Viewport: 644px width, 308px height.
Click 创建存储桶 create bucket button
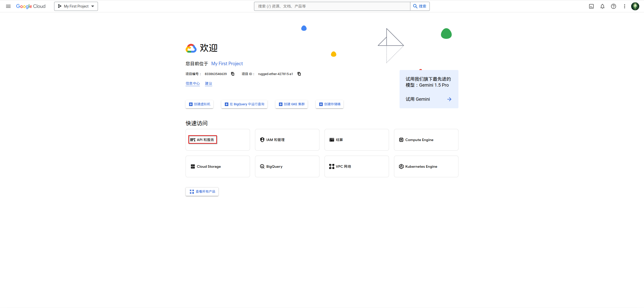330,104
